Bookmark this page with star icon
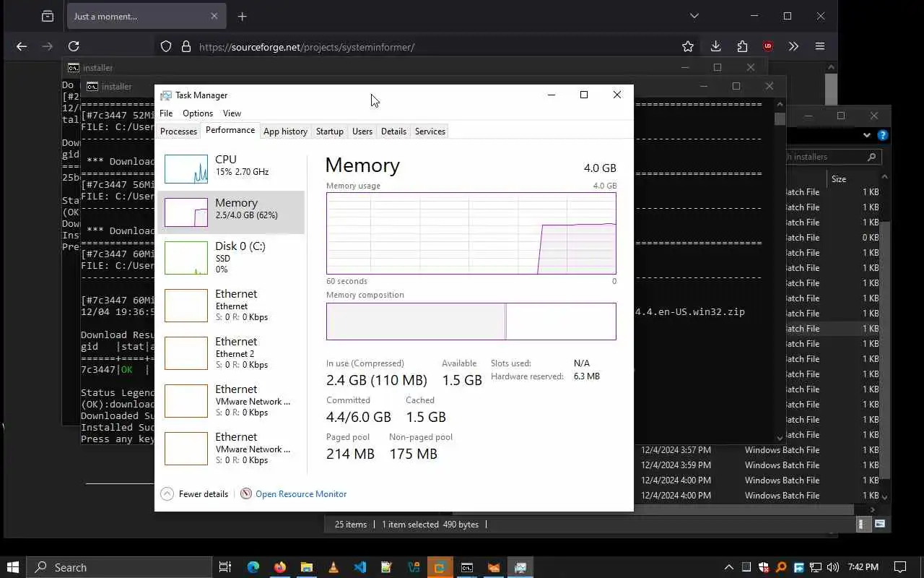 [x=688, y=46]
